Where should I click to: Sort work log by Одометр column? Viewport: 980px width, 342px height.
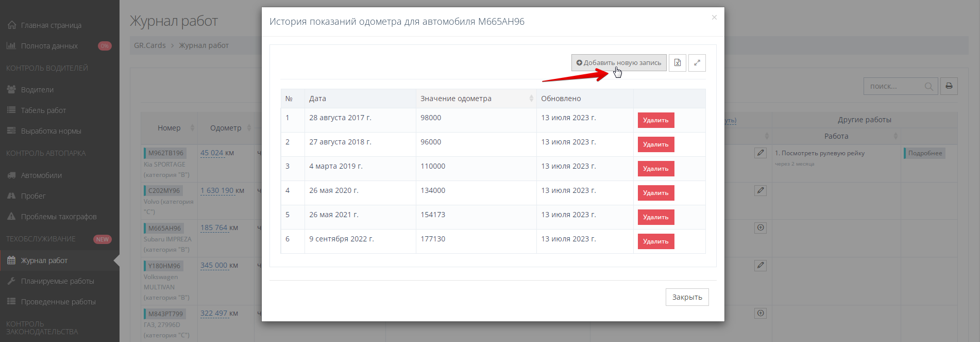pos(226,128)
